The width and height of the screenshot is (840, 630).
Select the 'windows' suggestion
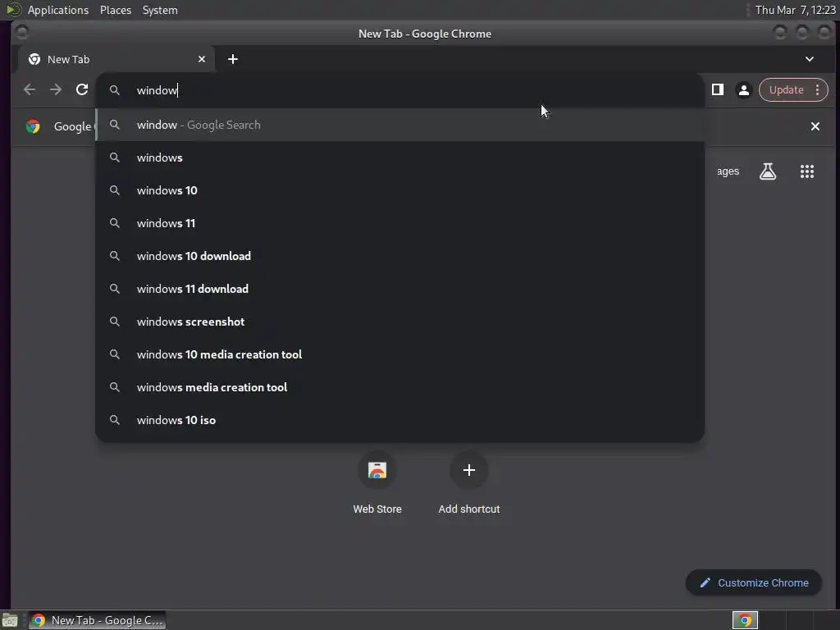399,157
